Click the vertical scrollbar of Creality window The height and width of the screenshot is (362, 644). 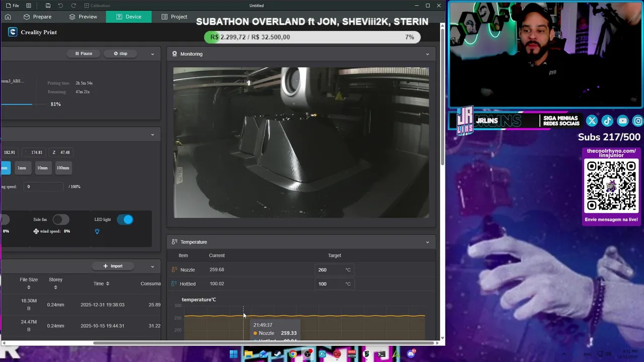[x=442, y=96]
